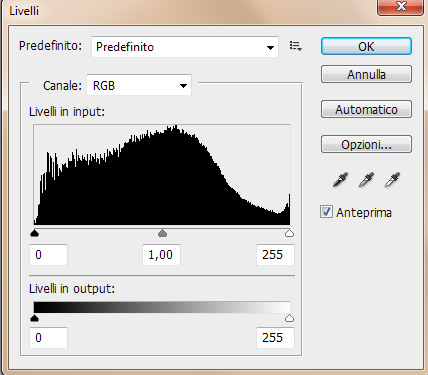Click the output highlight field showing 255
This screenshot has height=375, width=428.
(x=275, y=338)
